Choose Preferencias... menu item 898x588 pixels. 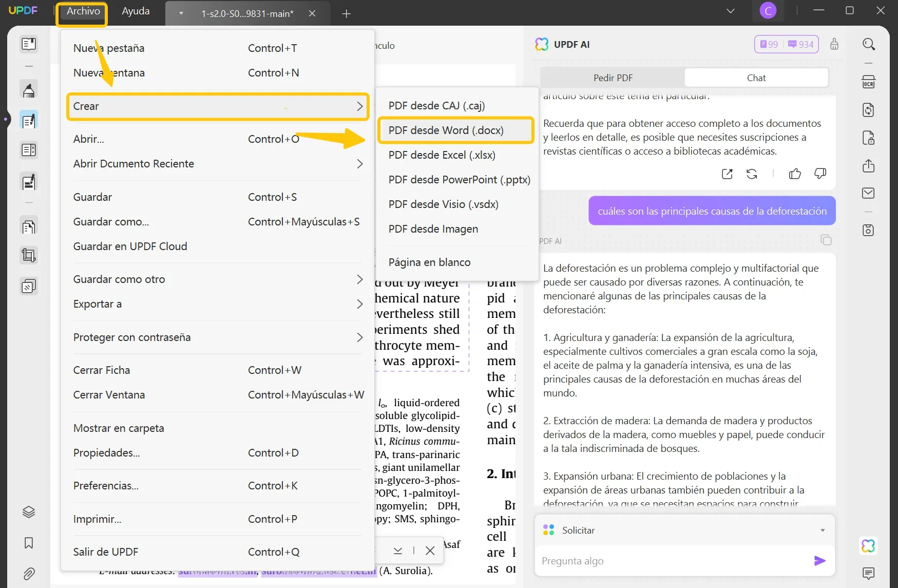pos(218,486)
